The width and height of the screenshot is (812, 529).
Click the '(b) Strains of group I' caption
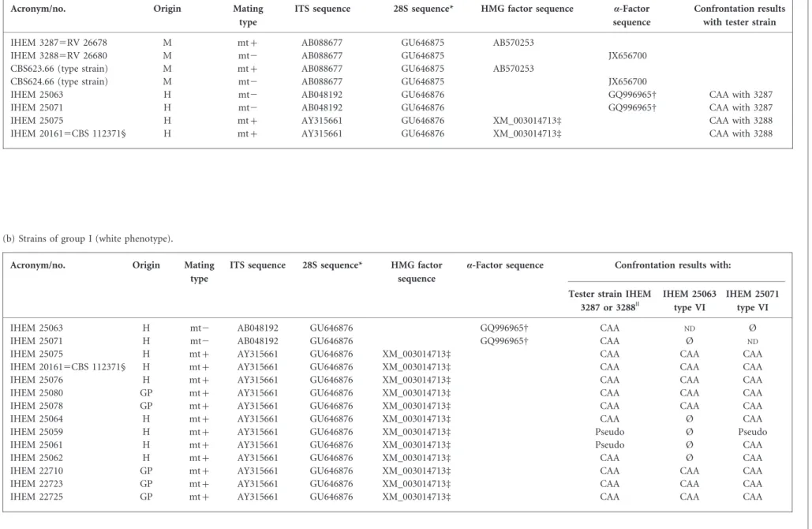[x=88, y=238]
